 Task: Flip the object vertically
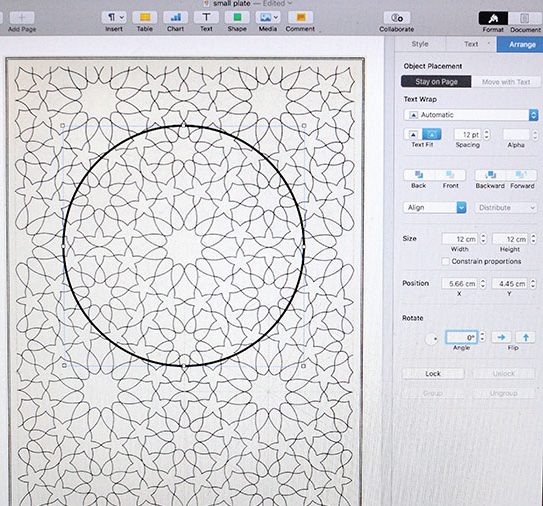[x=525, y=337]
